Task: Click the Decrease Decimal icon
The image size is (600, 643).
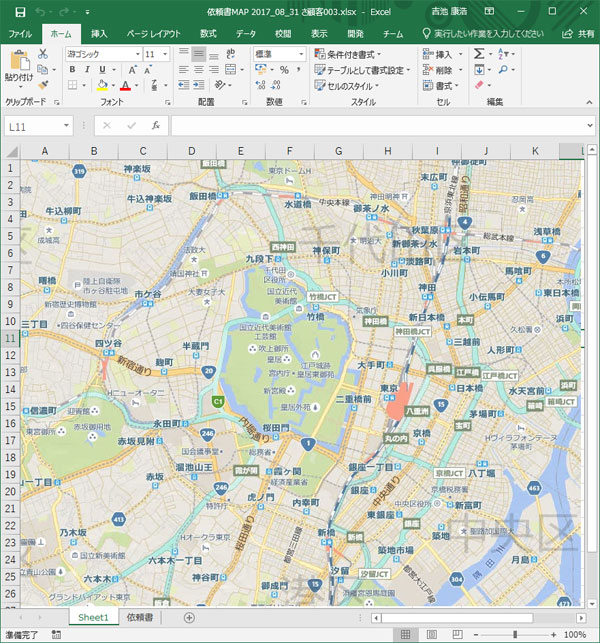Action: pyautogui.click(x=276, y=85)
